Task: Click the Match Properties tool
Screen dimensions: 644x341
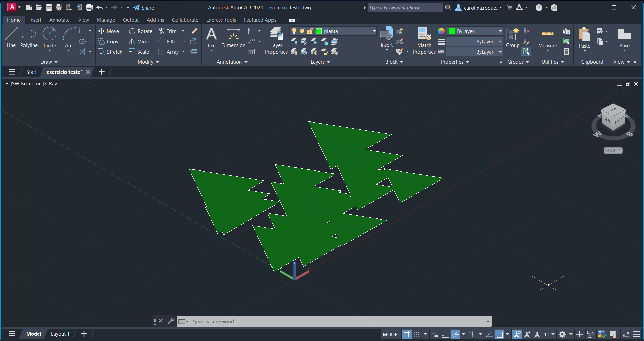Action: pyautogui.click(x=424, y=41)
